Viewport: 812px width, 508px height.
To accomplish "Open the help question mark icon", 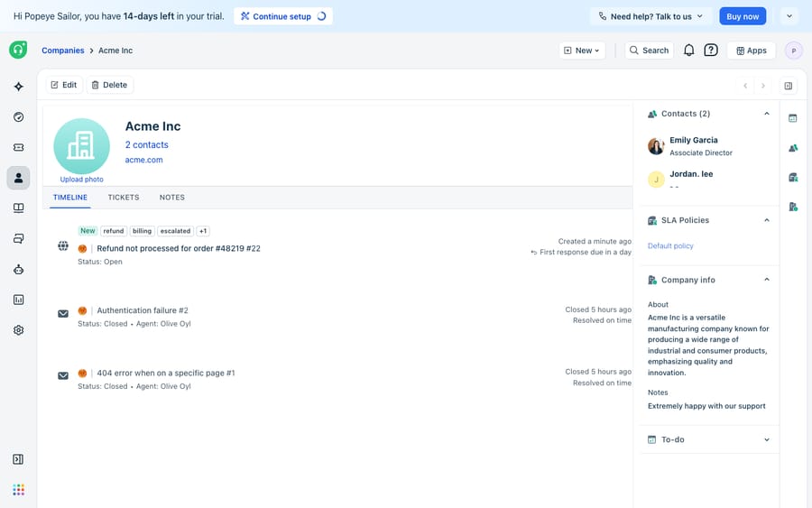I will [x=711, y=51].
